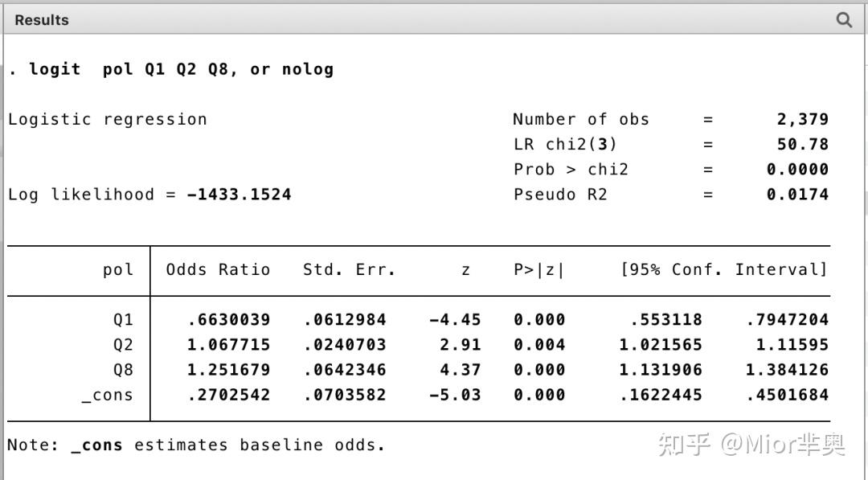Click the Prob > chi2 value 0.0000
Viewport: 868px width, 480px height.
point(800,169)
